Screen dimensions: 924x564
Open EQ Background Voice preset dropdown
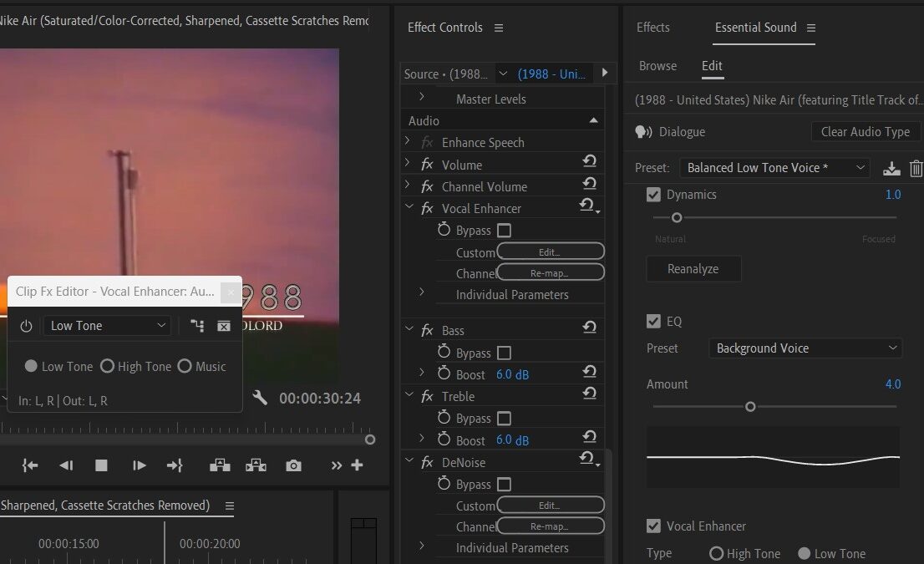tap(805, 348)
